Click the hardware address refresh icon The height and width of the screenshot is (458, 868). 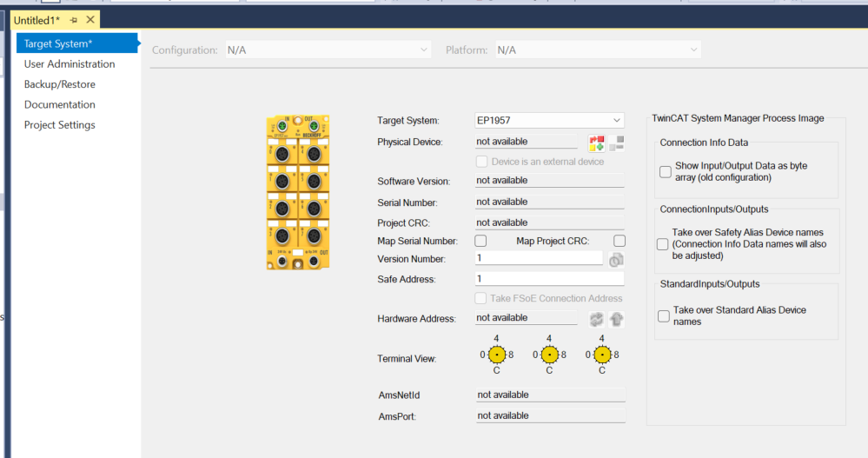[596, 319]
